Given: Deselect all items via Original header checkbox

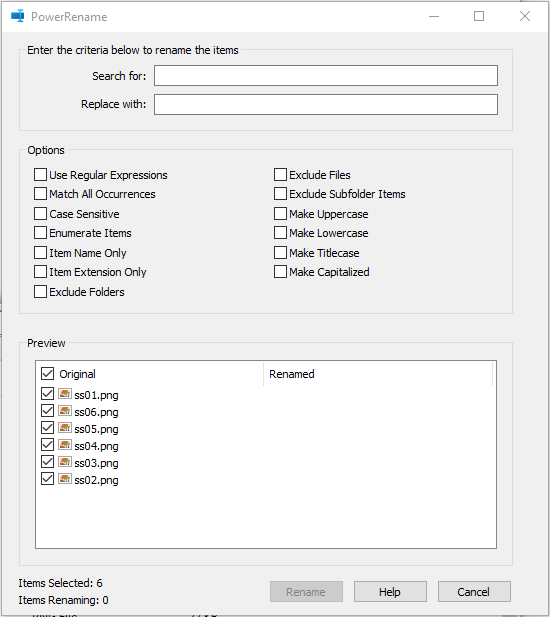Looking at the screenshot, I should (47, 373).
